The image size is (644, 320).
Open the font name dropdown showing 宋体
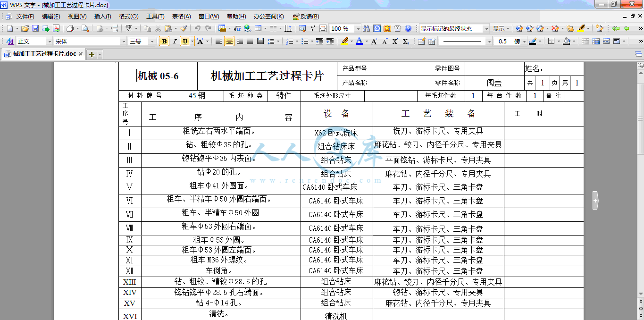coord(124,42)
